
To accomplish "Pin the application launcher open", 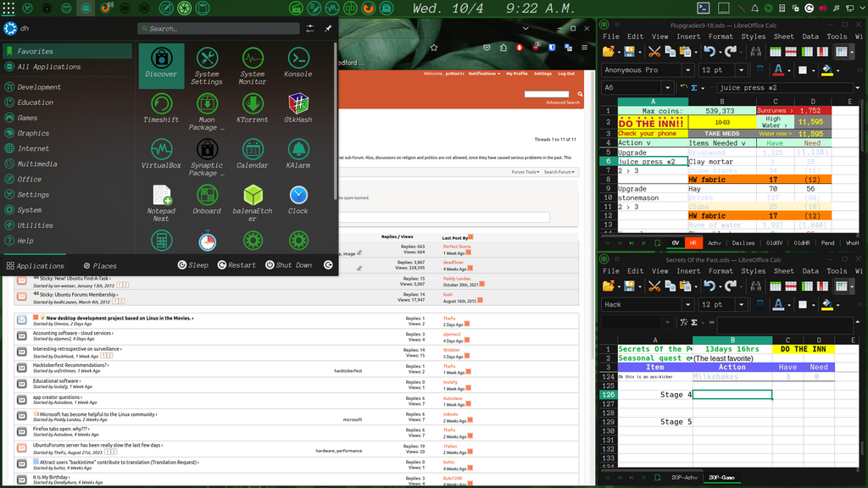I will click(x=328, y=29).
